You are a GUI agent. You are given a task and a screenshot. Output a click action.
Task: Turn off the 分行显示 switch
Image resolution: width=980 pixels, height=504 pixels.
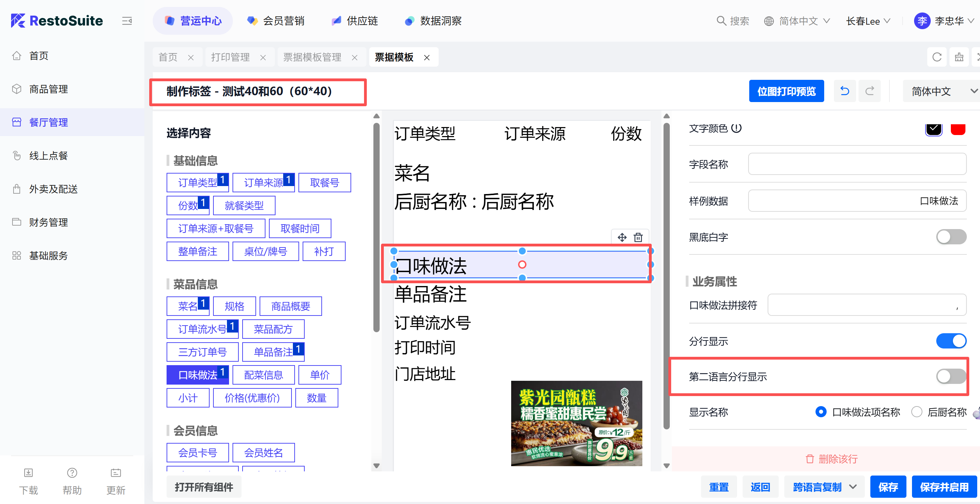[951, 341]
